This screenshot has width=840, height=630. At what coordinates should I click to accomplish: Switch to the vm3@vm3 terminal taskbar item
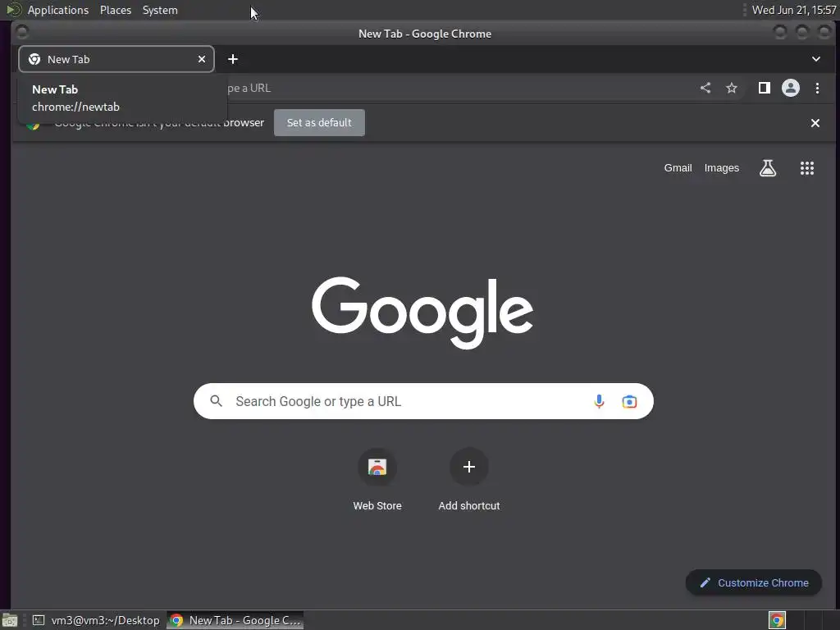tap(97, 620)
